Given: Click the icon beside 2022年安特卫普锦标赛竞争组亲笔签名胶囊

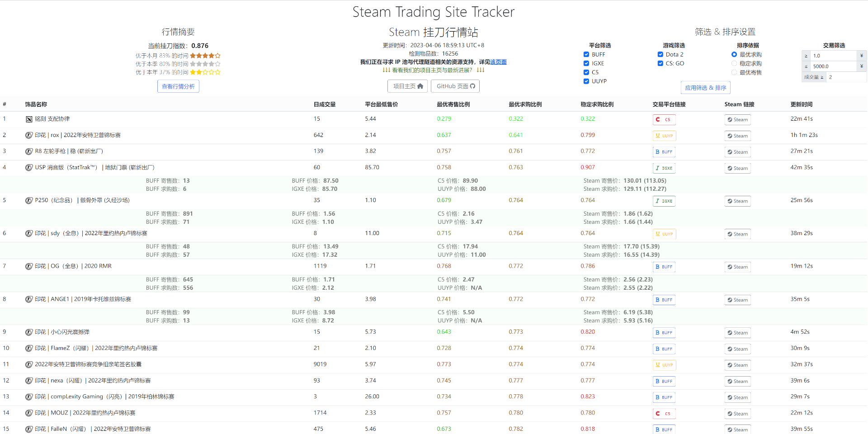Looking at the screenshot, I should click(29, 364).
